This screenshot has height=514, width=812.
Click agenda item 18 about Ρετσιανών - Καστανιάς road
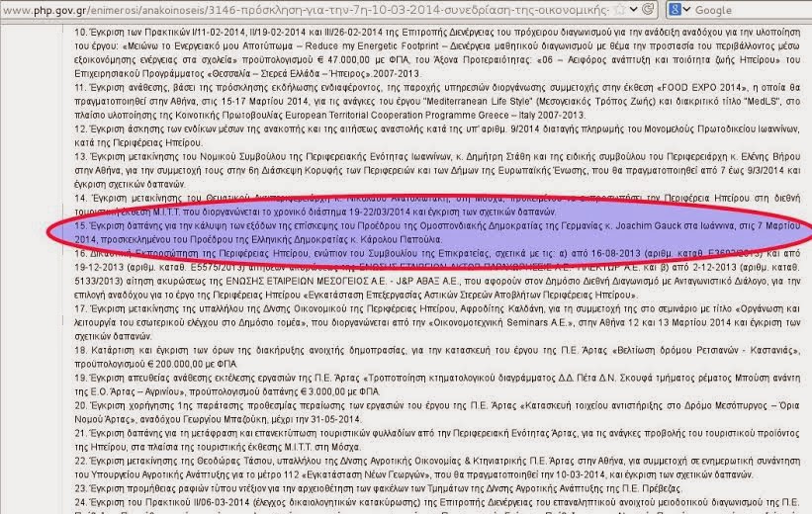point(437,357)
